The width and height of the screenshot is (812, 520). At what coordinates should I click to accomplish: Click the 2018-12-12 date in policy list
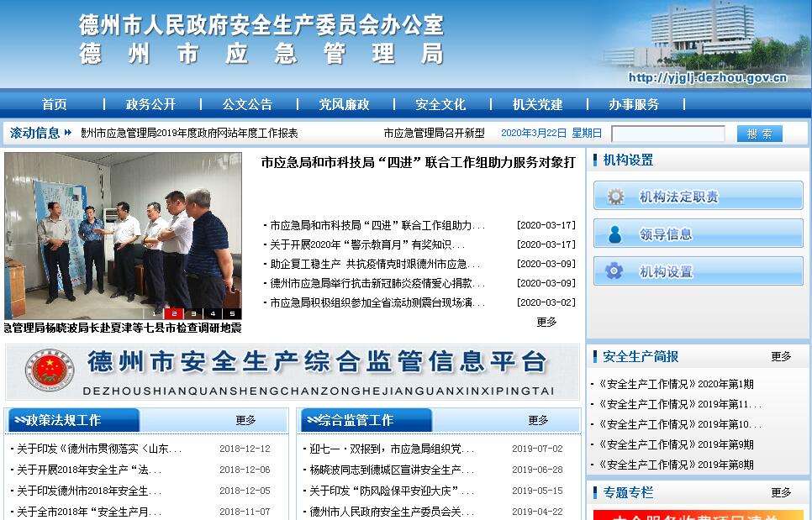(245, 449)
